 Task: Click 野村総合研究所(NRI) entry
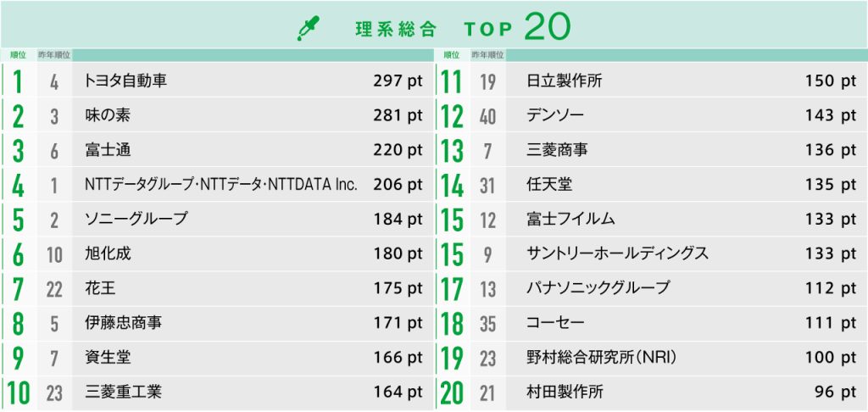601,358
